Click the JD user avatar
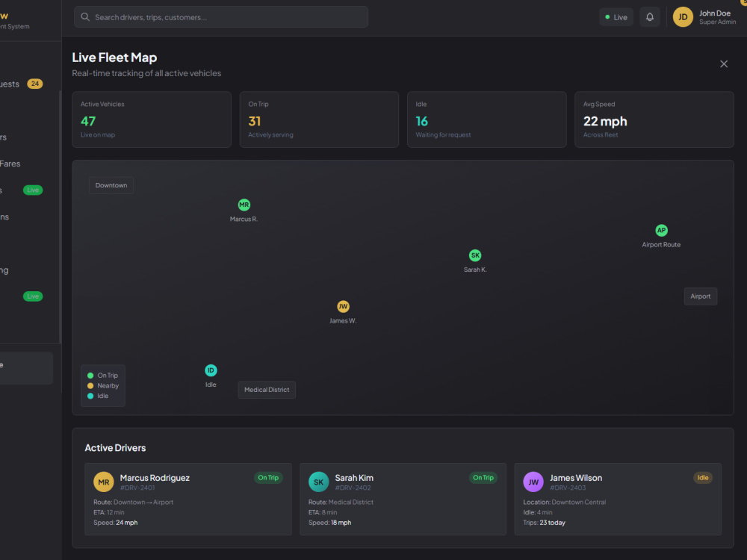 (x=683, y=17)
